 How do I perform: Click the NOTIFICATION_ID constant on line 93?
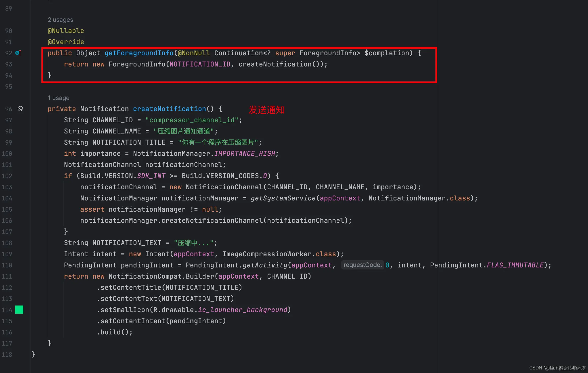coord(200,64)
